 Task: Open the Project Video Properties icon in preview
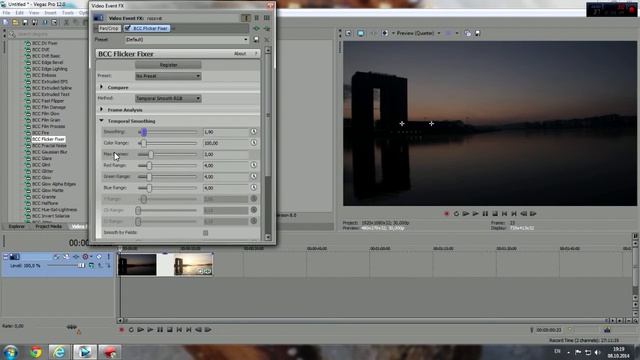[x=348, y=33]
